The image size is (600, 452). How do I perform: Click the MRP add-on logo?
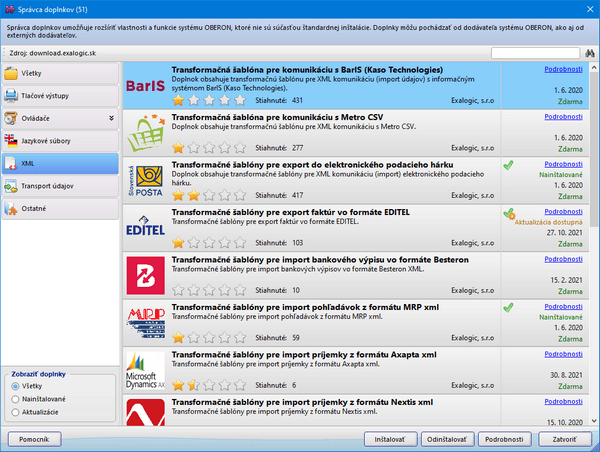click(x=146, y=323)
